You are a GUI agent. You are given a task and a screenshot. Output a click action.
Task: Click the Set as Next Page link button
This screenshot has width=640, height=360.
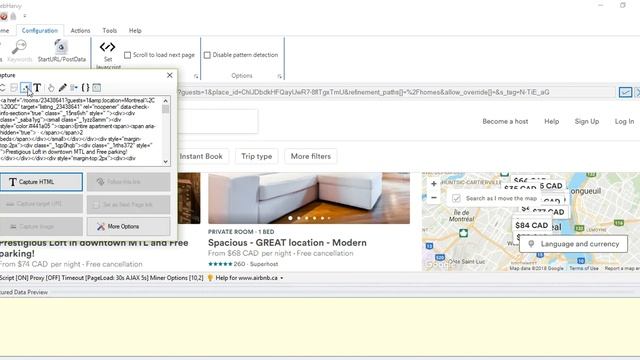coord(129,204)
